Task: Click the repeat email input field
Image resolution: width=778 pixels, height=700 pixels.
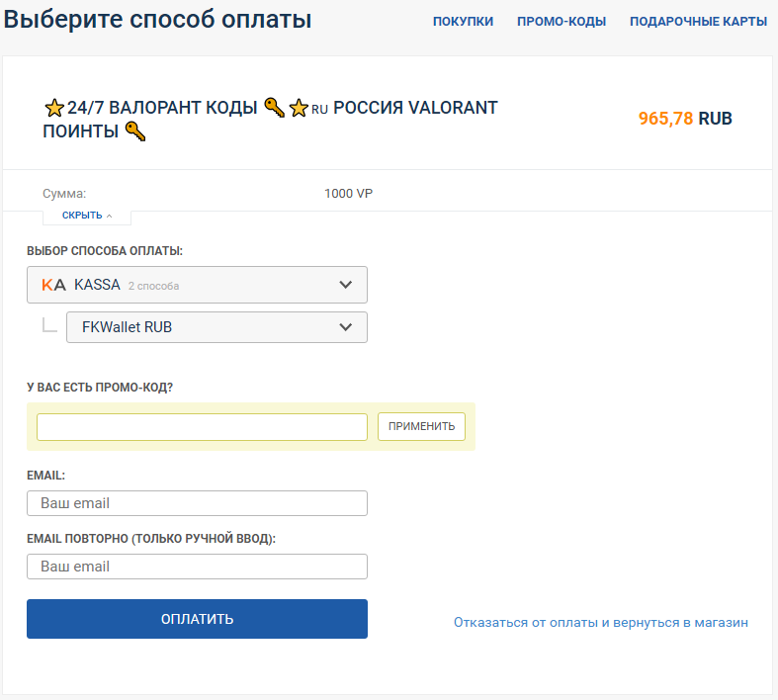Action: click(x=197, y=567)
